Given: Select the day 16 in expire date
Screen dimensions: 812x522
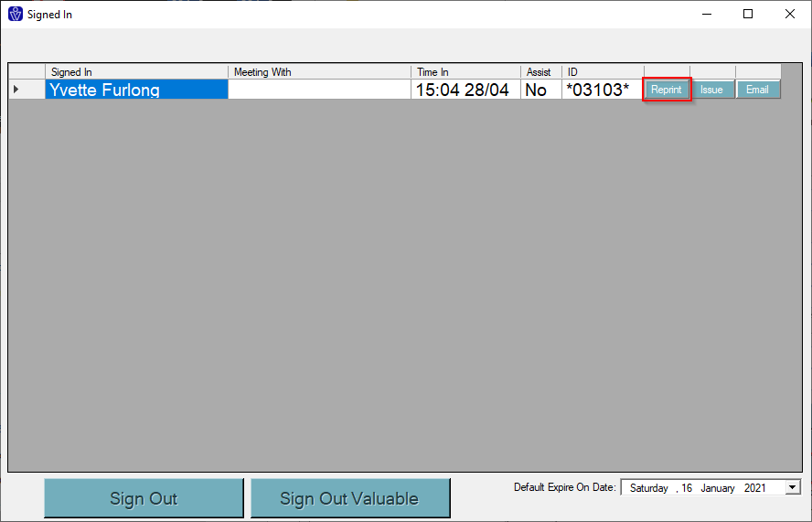Looking at the screenshot, I should coord(687,488).
